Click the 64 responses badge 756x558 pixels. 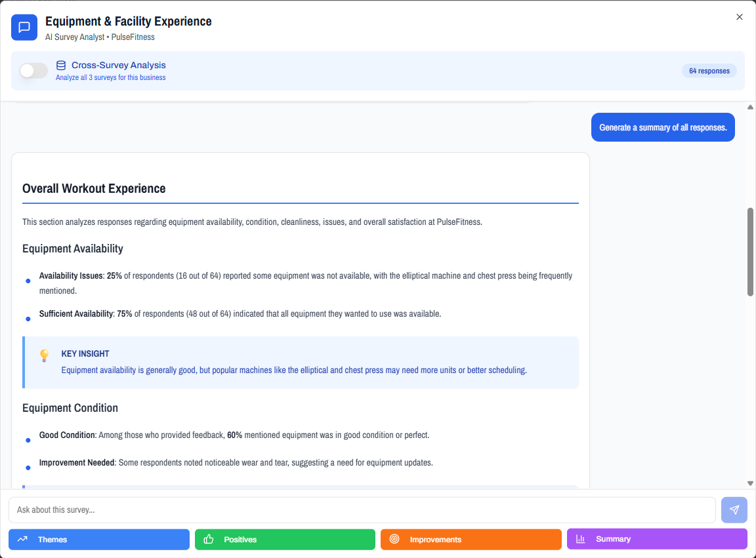709,71
